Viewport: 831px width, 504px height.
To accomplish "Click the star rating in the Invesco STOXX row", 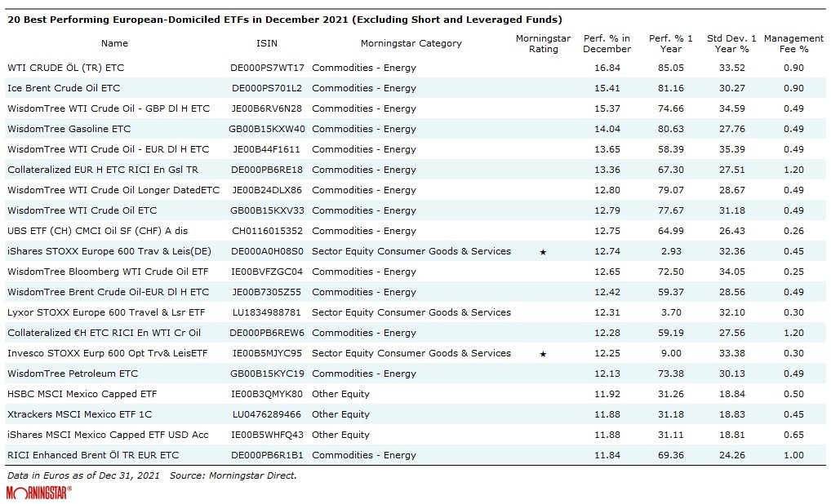I will click(543, 354).
